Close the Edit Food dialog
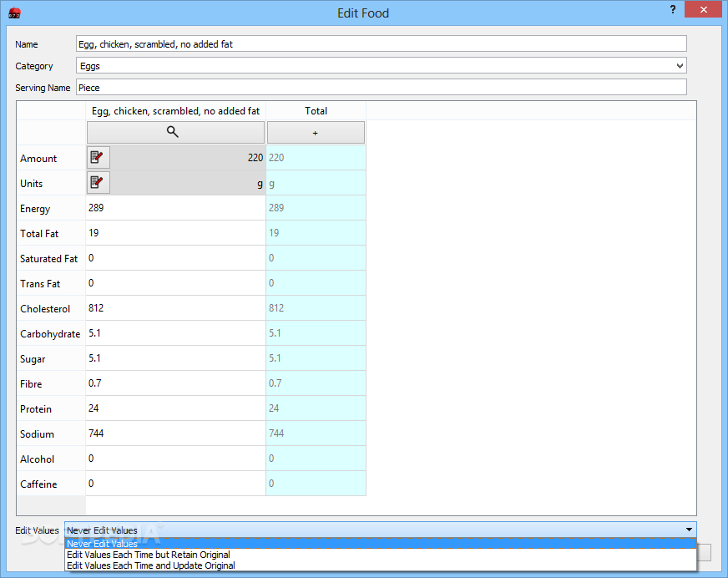The height and width of the screenshot is (578, 728). pos(704,10)
